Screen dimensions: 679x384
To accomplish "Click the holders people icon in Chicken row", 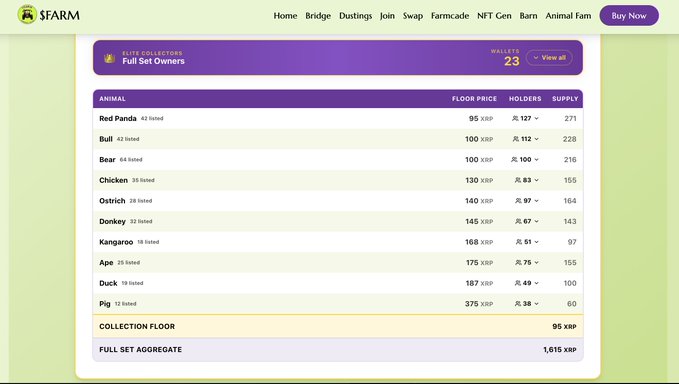I will coord(518,180).
